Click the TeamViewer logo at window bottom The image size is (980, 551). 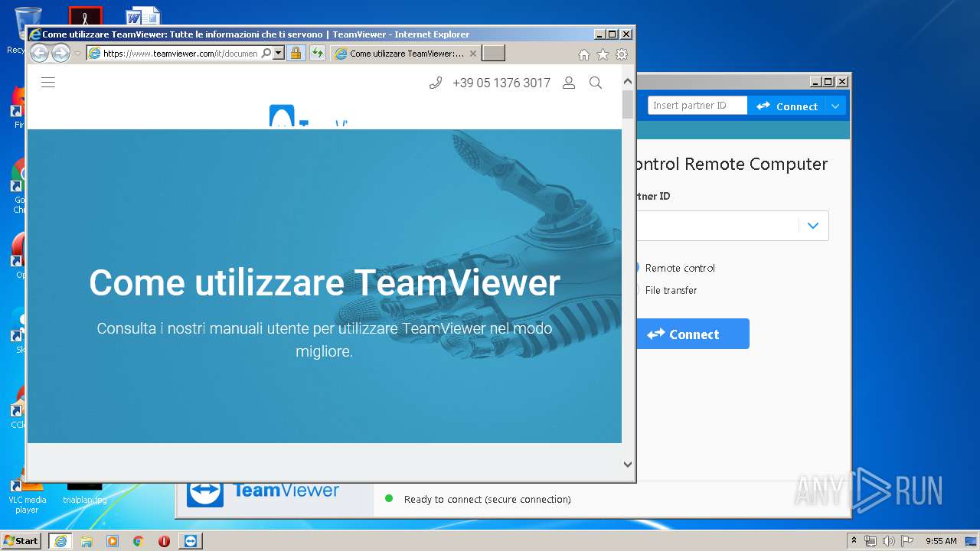coord(263,494)
